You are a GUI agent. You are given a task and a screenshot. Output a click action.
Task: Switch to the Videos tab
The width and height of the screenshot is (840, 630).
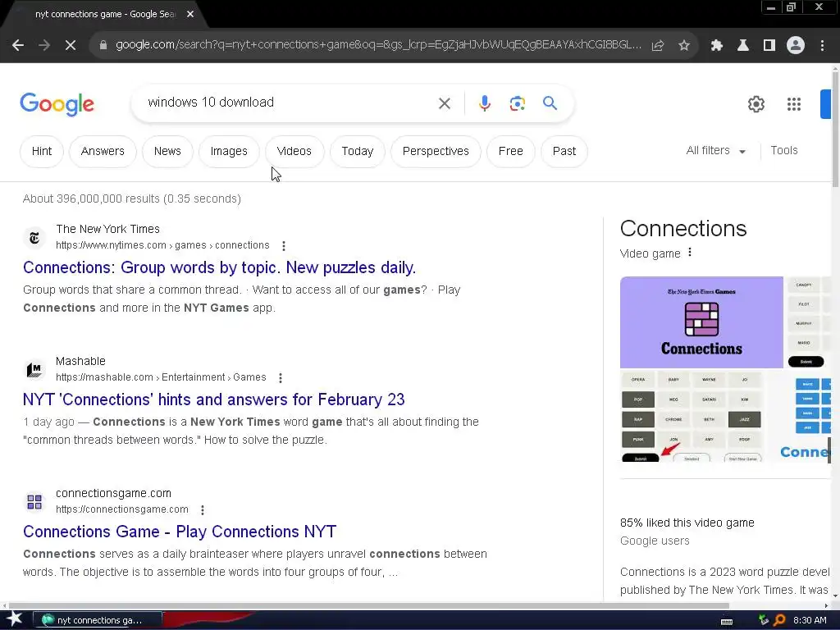click(x=294, y=152)
